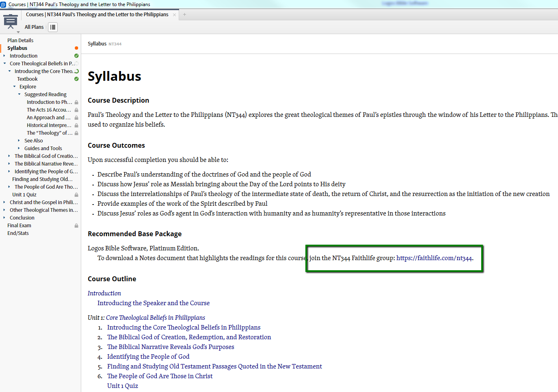Screen dimensions: 558x392
Task: Close the Courses NT344 tab
Action: (175, 15)
